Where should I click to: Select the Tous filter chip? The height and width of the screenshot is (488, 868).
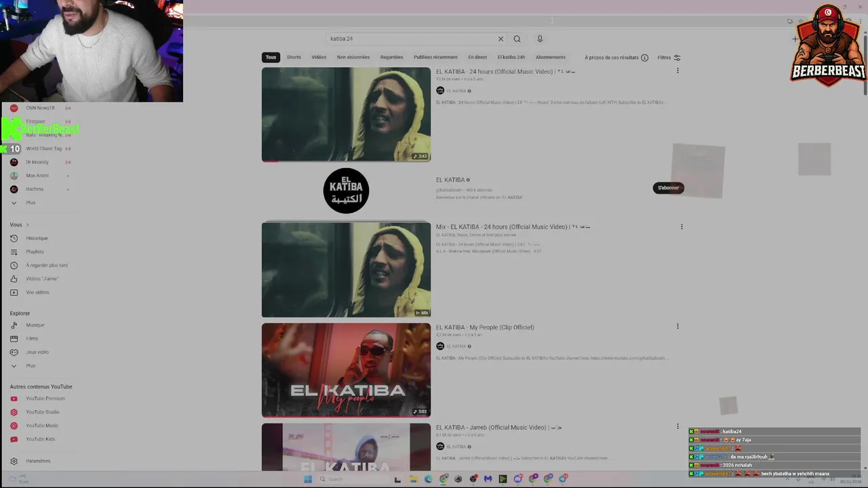point(271,58)
